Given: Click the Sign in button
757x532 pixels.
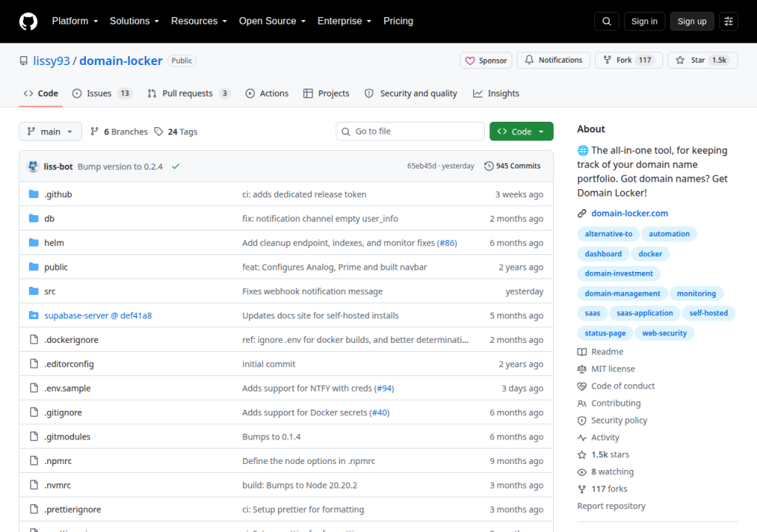Looking at the screenshot, I should click(x=644, y=21).
